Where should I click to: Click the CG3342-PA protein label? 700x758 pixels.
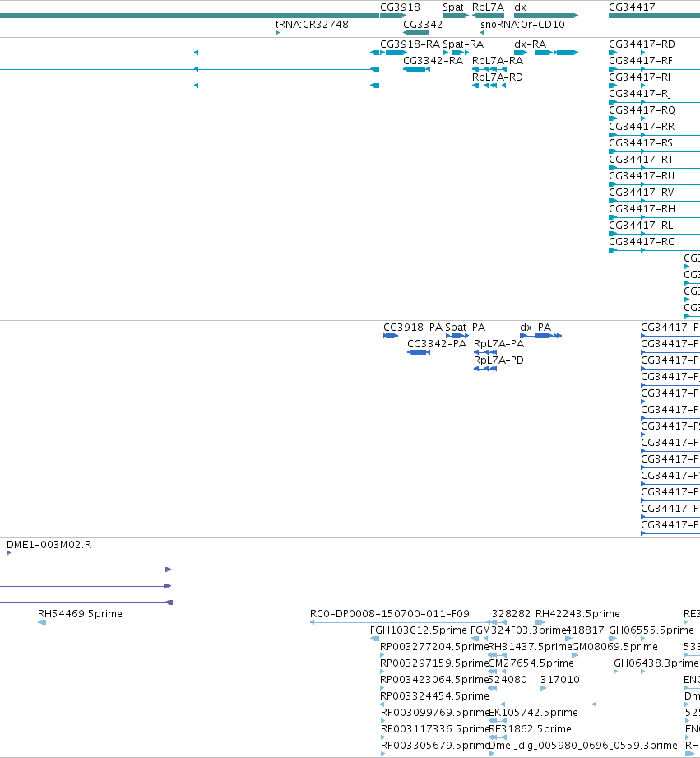[437, 344]
